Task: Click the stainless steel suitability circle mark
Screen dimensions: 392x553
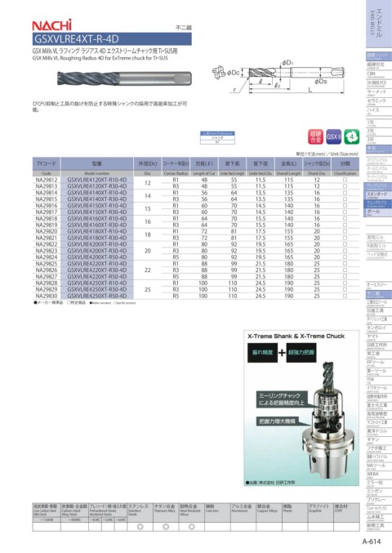Action: coord(140,527)
